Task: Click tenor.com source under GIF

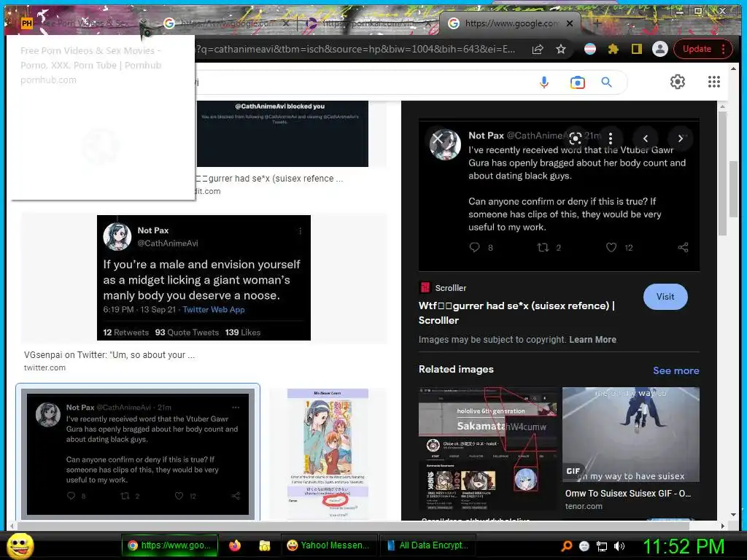Action: pos(584,506)
